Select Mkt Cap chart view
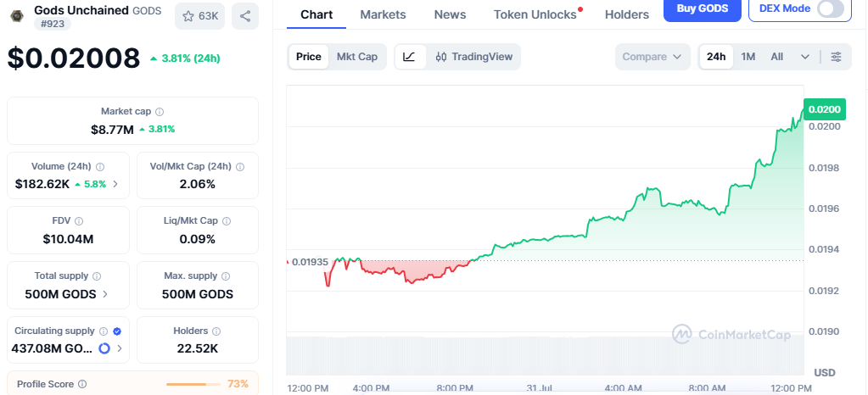This screenshot has width=868, height=395. point(357,57)
